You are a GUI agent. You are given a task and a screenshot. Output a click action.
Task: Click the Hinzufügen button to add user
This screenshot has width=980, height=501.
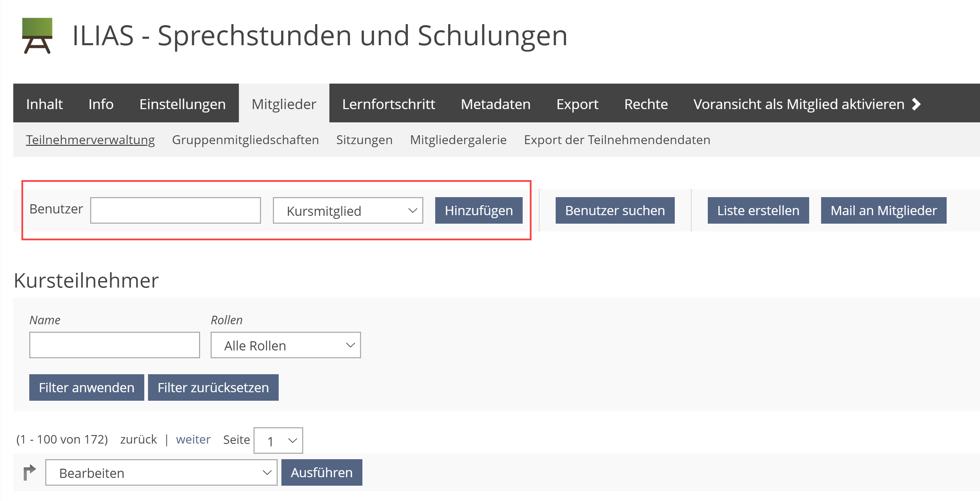[479, 210]
